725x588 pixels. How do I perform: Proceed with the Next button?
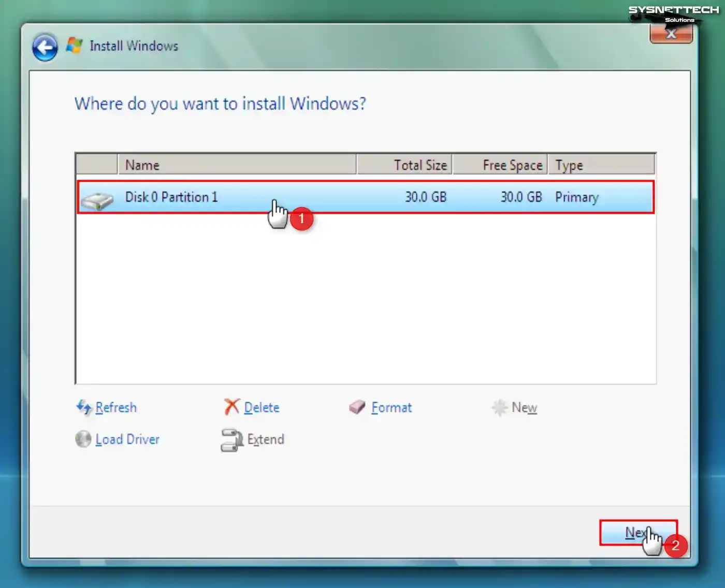pos(639,533)
